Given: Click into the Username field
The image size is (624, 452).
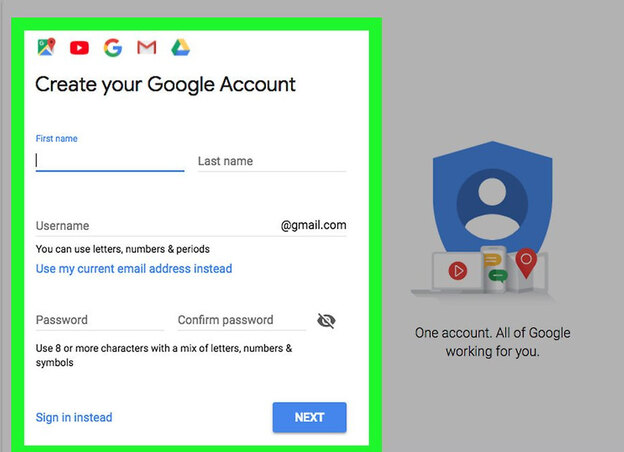Looking at the screenshot, I should tap(157, 226).
